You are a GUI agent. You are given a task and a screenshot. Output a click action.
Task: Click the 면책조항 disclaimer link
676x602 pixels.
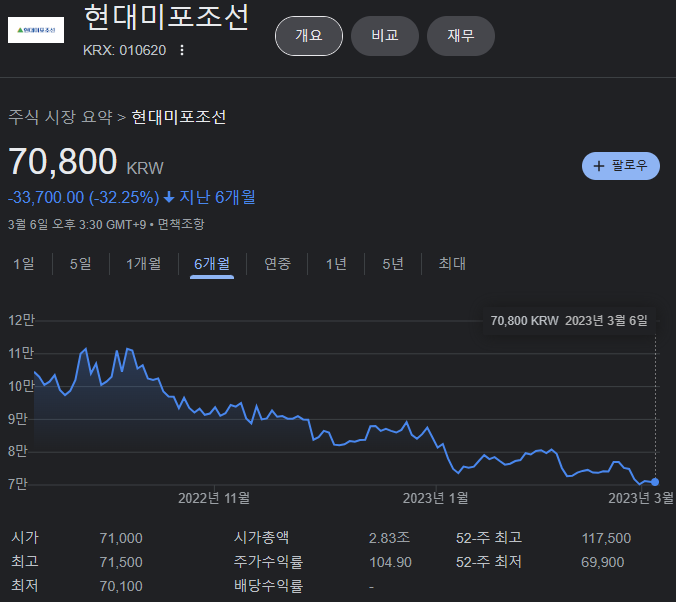pos(181,224)
